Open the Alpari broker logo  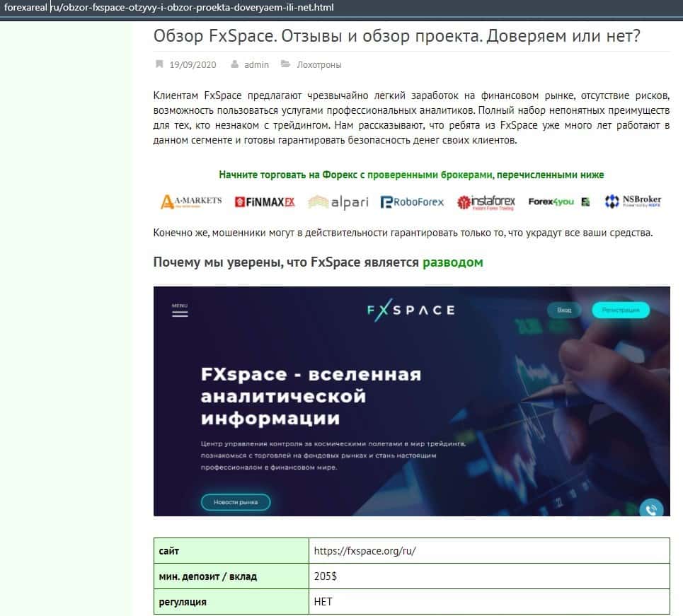[338, 202]
